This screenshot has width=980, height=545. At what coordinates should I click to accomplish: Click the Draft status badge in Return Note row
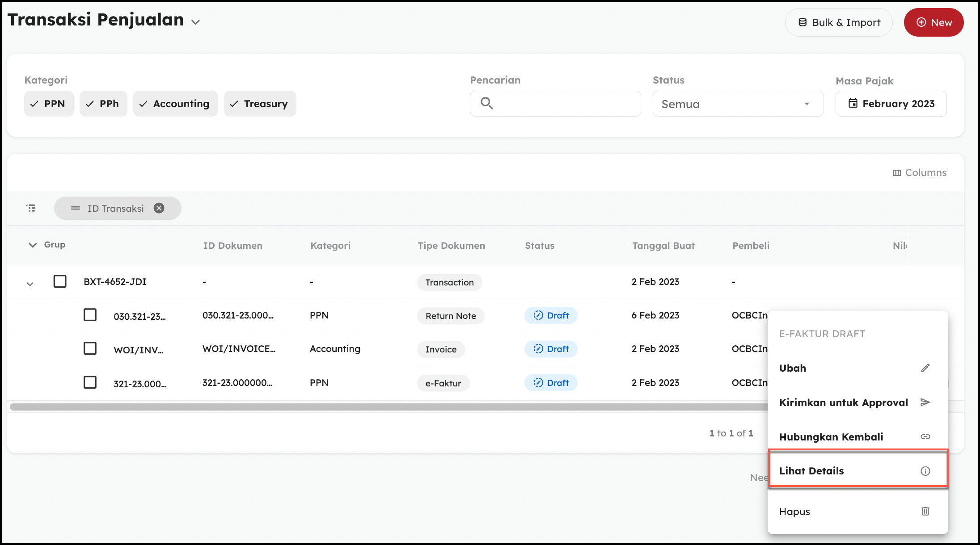tap(551, 315)
